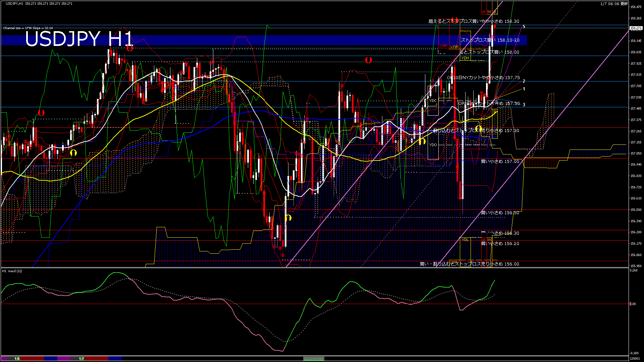Click the LMH last-month-high label
The width and height of the screenshot is (644, 362).
[x=444, y=46]
